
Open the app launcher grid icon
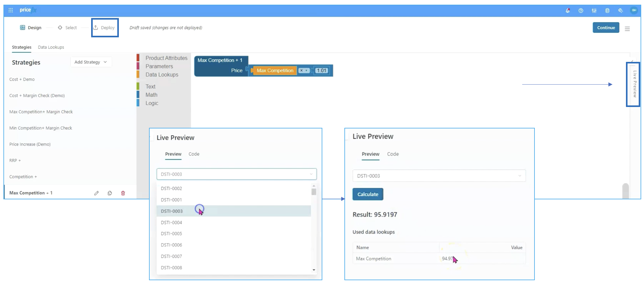point(11,10)
